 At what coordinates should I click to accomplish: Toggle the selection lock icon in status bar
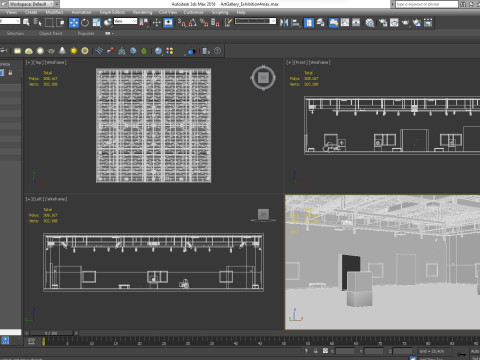click(315, 351)
